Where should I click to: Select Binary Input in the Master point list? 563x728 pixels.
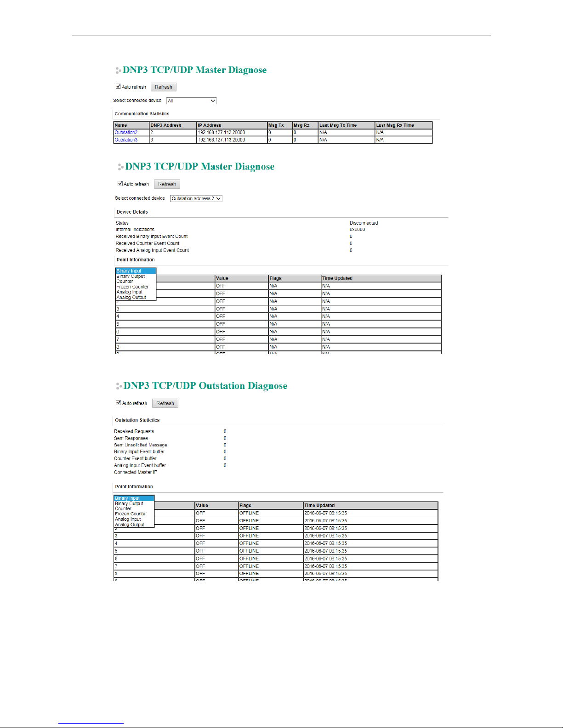pyautogui.click(x=136, y=271)
